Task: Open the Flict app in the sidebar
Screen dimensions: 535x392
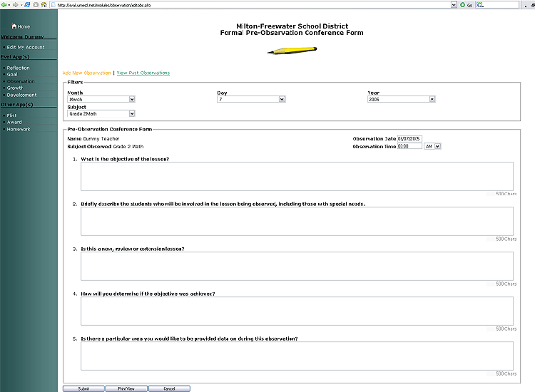Action: [11, 115]
